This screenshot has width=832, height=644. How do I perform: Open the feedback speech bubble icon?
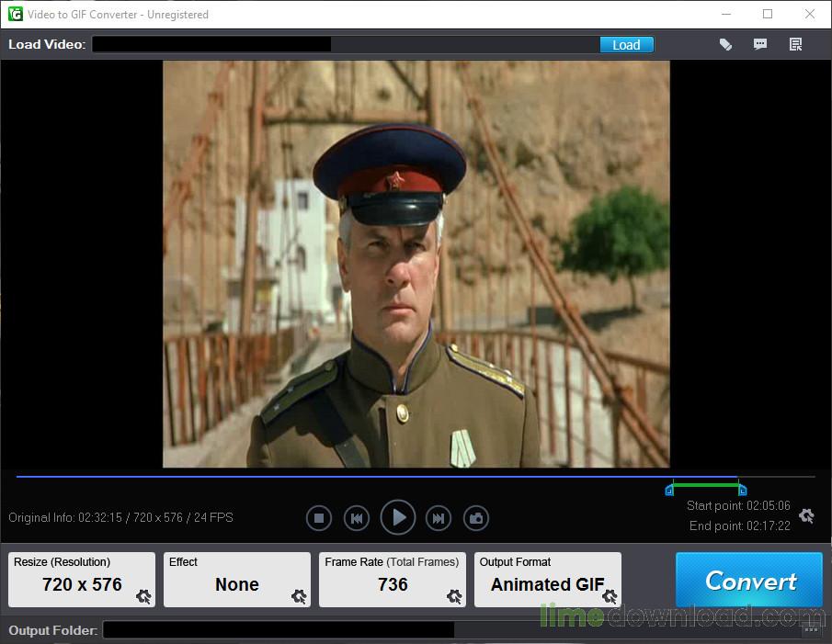[x=760, y=43]
